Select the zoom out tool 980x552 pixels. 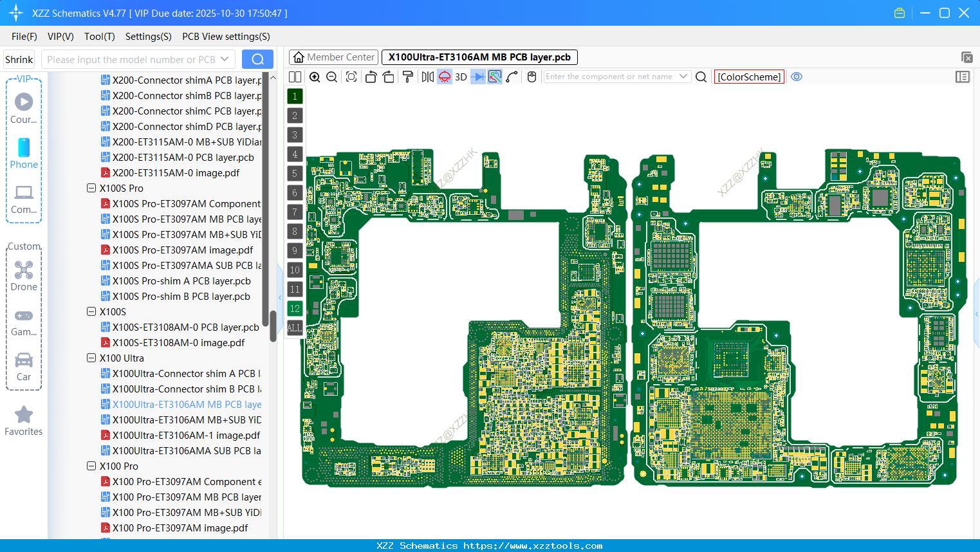pos(331,77)
